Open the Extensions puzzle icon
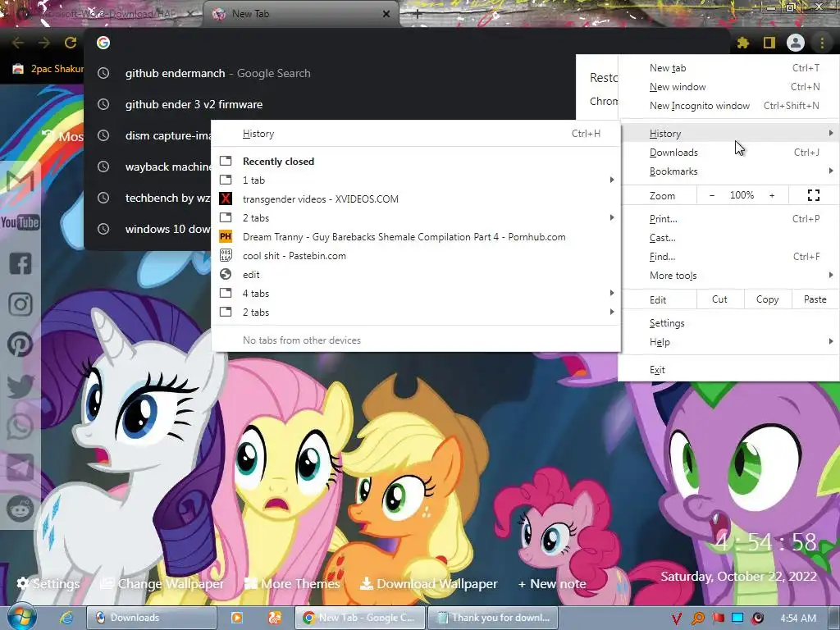The height and width of the screenshot is (630, 840). click(743, 43)
